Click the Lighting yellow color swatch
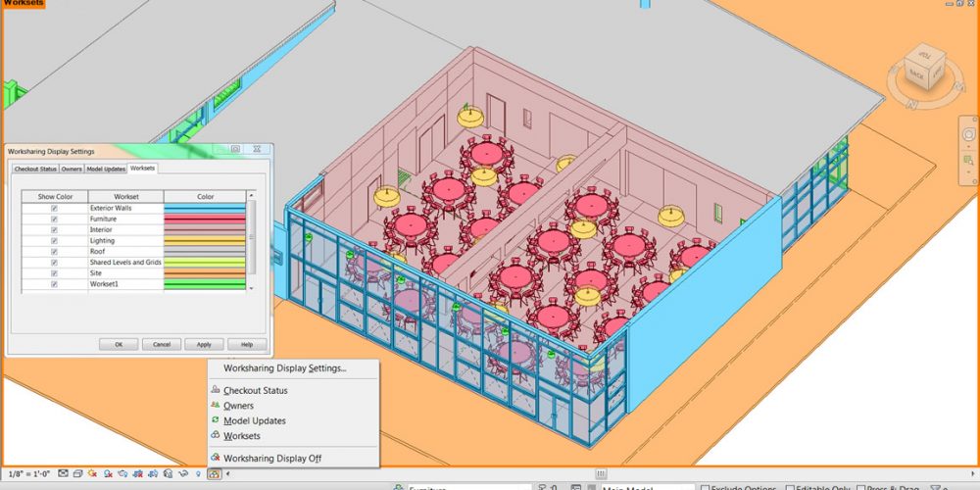This screenshot has height=490, width=980. pyautogui.click(x=205, y=241)
